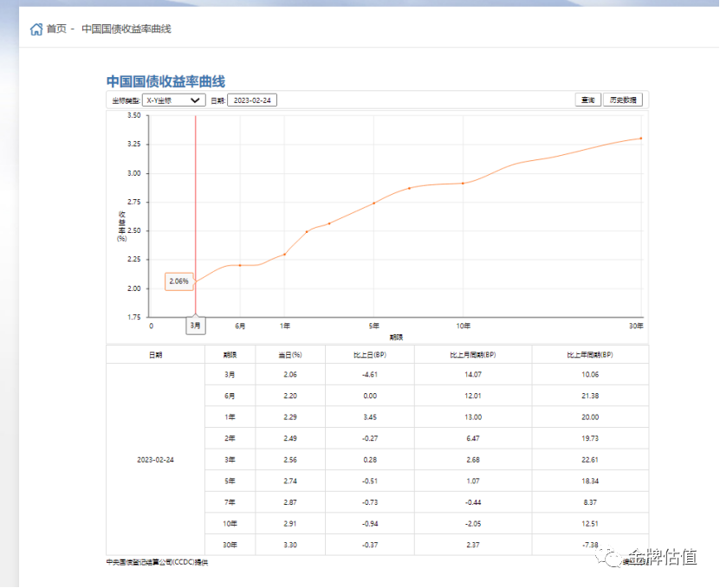Click the 3年 row yield 2.56
The height and width of the screenshot is (588, 720).
tap(290, 460)
